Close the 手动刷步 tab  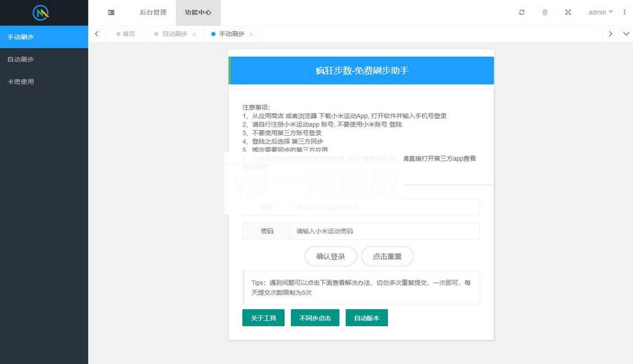pyautogui.click(x=252, y=34)
